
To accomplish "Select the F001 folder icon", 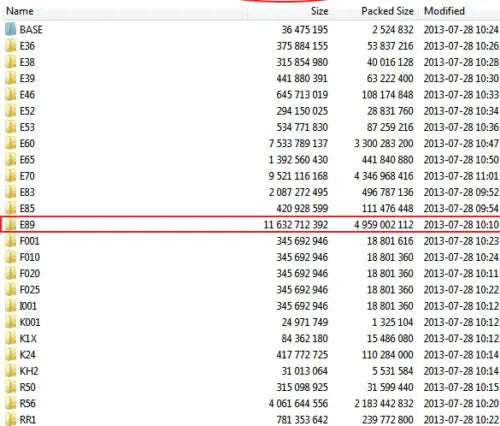I will [10, 241].
